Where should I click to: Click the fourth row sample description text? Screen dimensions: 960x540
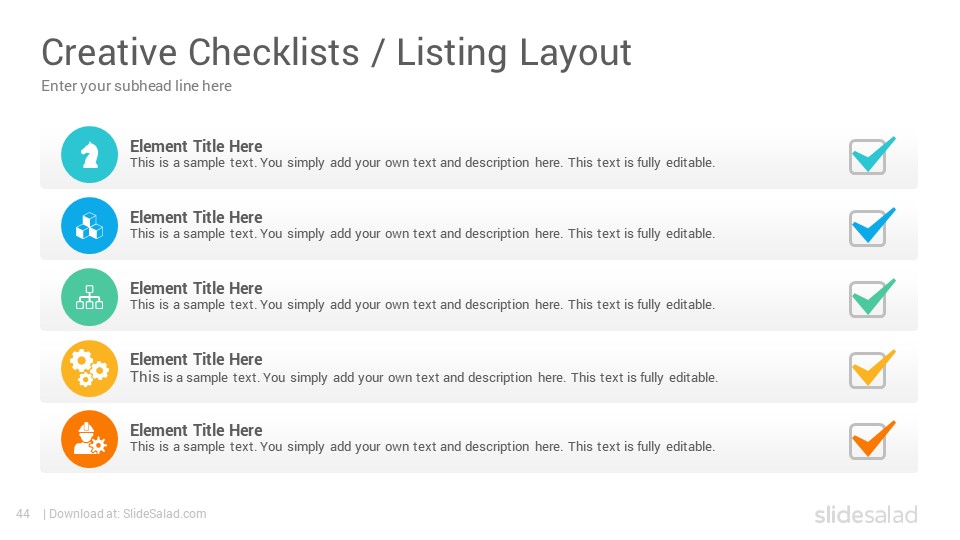click(424, 377)
